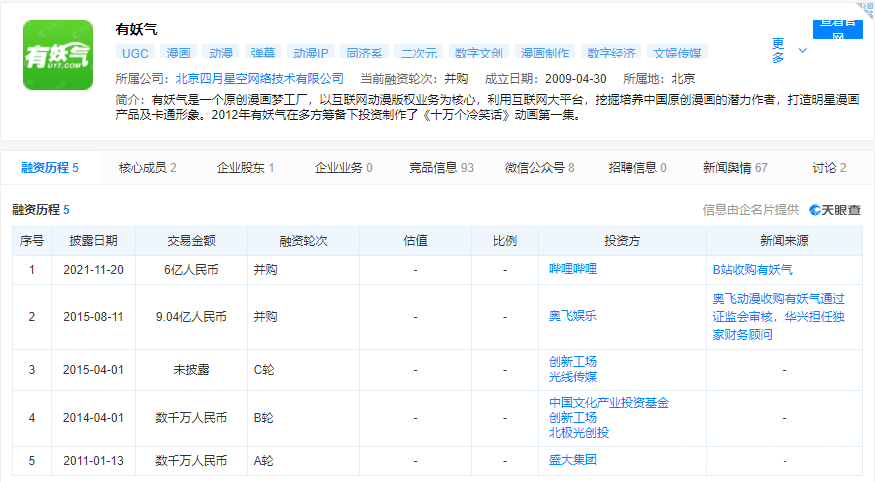Click the 信息由企名片提供 text
Viewport: 875px width, 482px height.
click(x=751, y=210)
